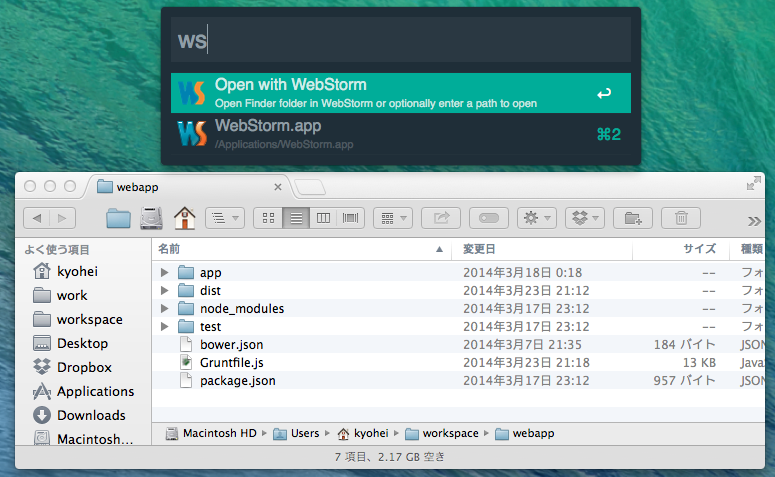
Task: Click kyohei in the path bar
Action: click(363, 434)
